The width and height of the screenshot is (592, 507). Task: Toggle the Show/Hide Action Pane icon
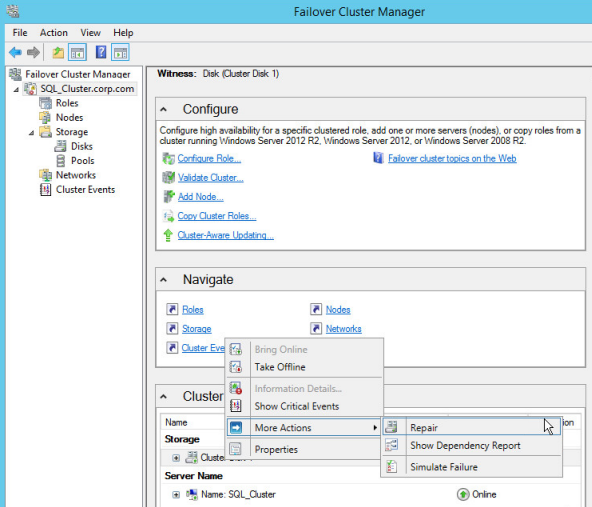click(120, 52)
